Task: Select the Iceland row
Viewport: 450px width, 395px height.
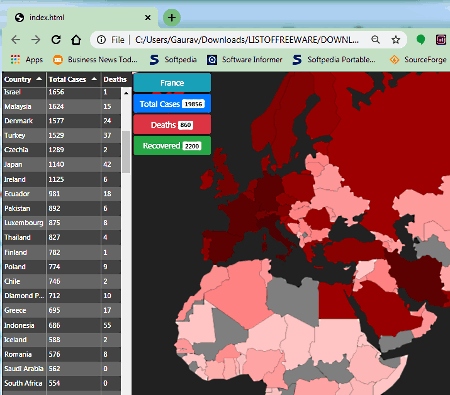Action: coord(62,340)
